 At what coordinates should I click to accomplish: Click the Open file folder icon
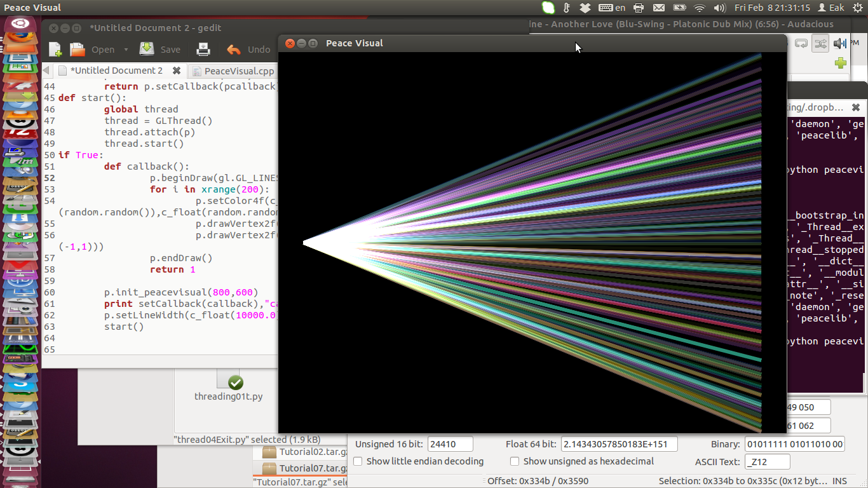click(x=78, y=50)
